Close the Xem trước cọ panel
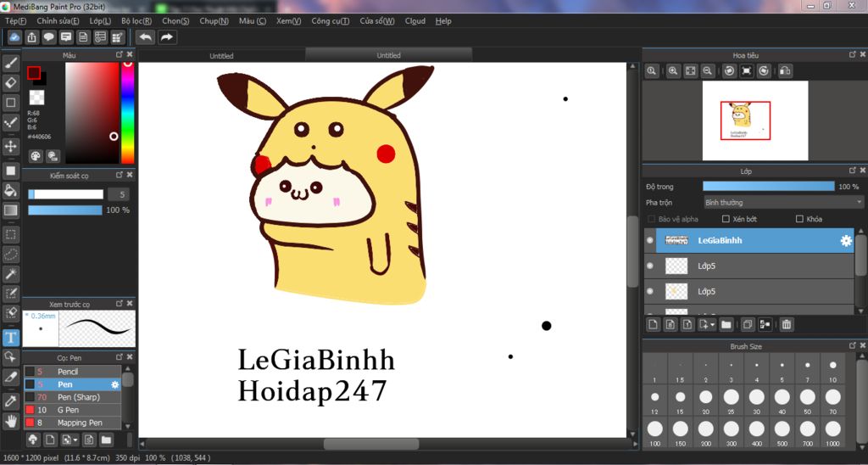 130,304
